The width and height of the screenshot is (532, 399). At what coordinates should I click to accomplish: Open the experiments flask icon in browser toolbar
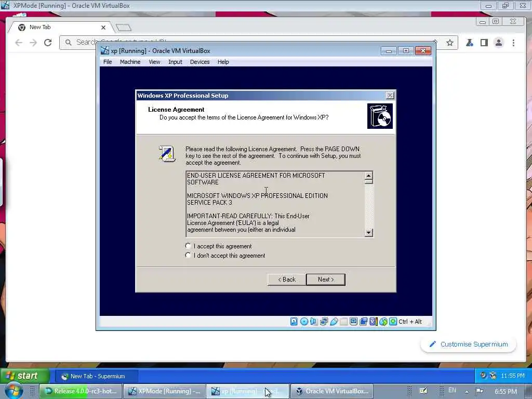470,43
